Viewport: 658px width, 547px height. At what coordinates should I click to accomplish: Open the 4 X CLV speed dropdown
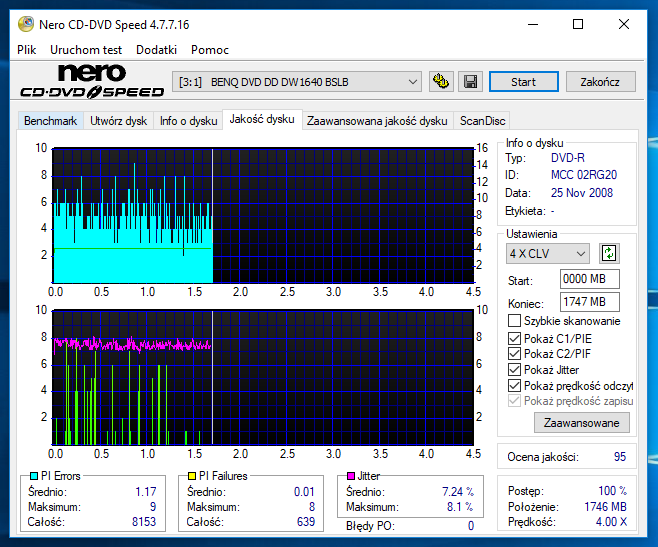click(x=547, y=254)
